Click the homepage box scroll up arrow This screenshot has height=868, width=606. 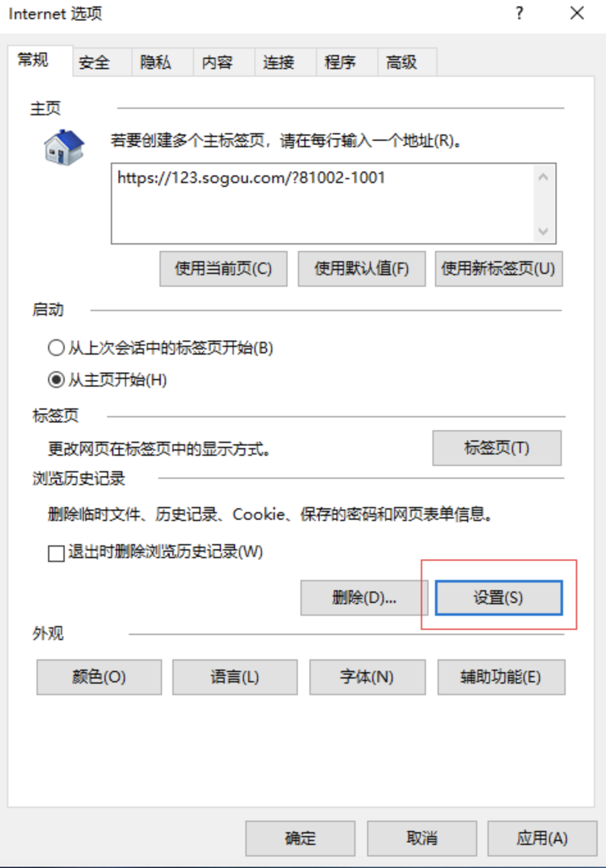point(543,177)
